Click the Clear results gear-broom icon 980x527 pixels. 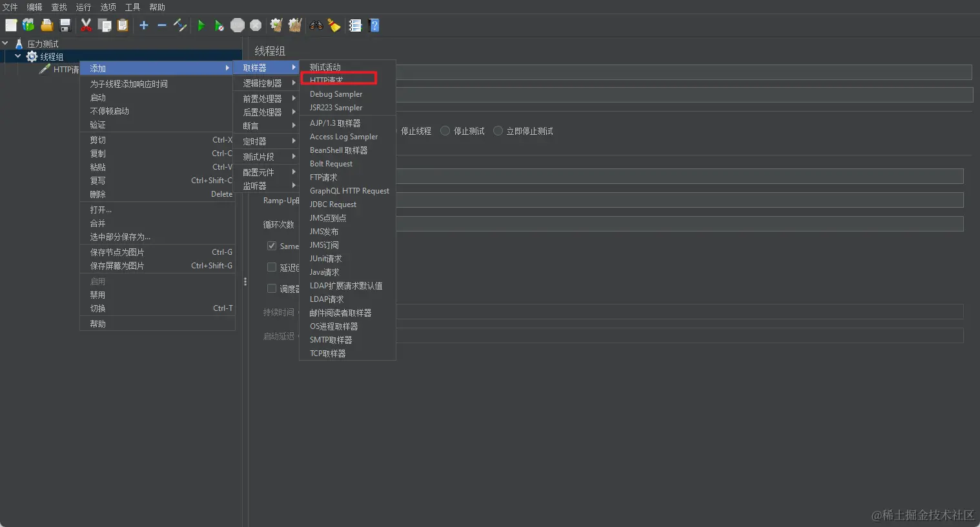click(276, 25)
